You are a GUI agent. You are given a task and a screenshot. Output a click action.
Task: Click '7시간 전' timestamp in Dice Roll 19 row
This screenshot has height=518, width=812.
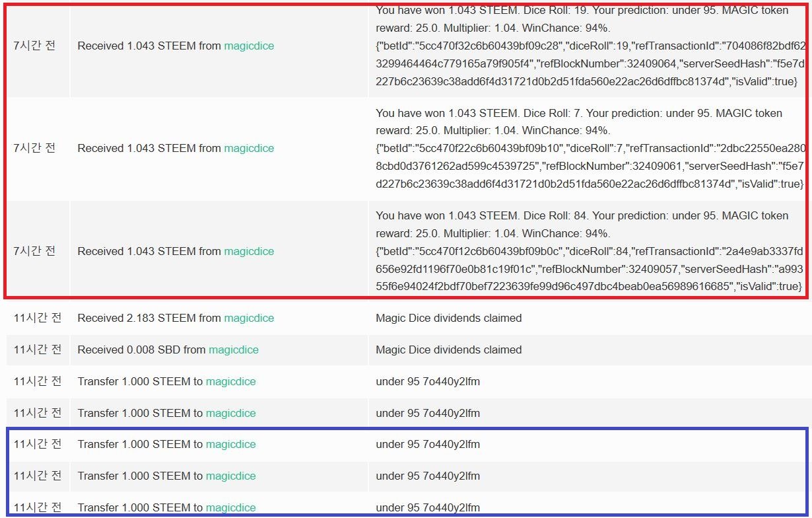[x=34, y=46]
